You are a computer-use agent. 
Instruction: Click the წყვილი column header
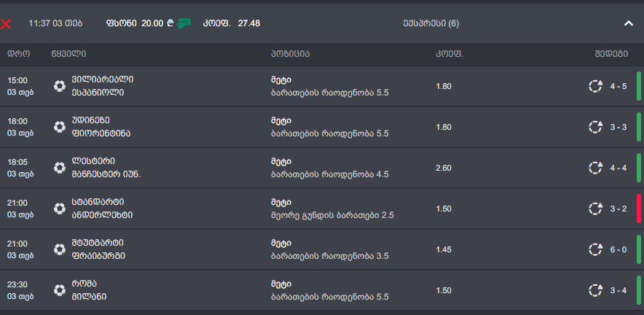[x=69, y=54]
